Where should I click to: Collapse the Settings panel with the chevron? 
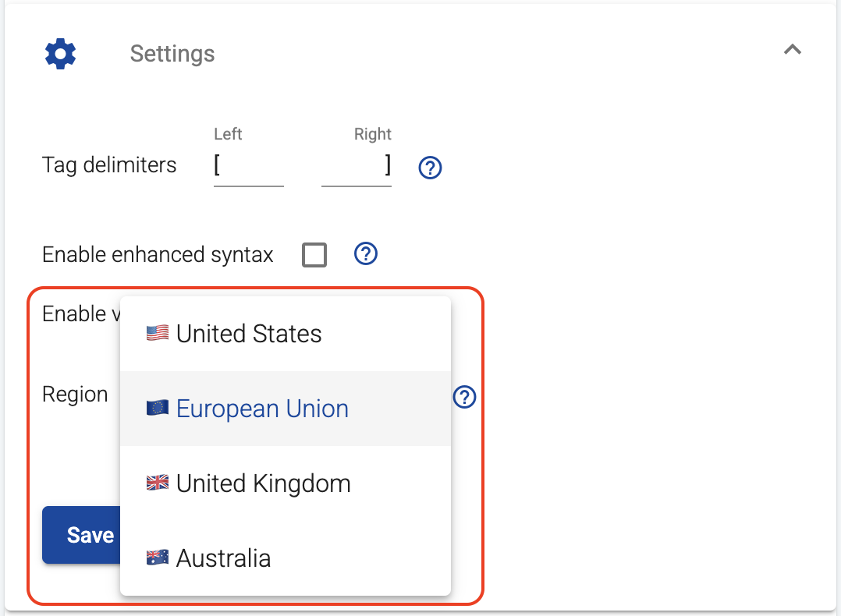click(x=793, y=49)
